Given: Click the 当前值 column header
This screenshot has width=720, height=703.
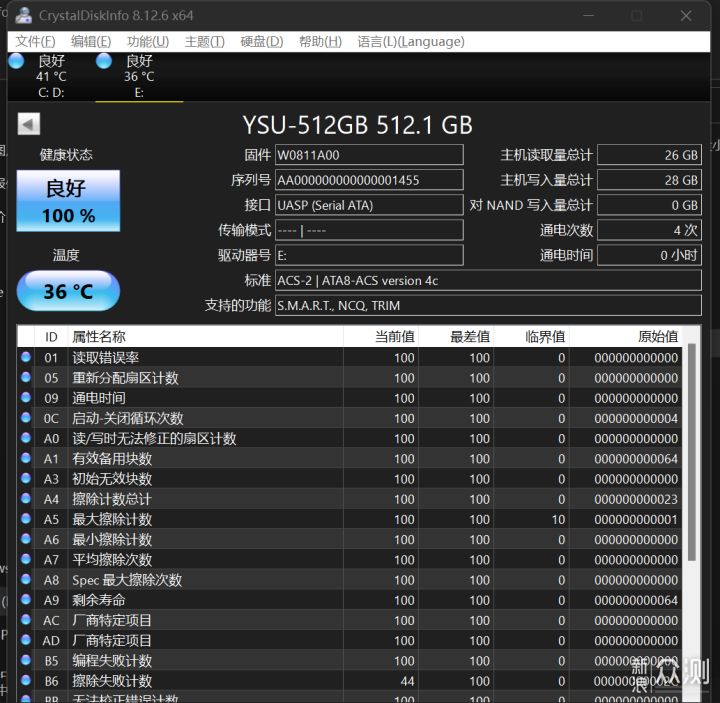Looking at the screenshot, I should [x=381, y=337].
